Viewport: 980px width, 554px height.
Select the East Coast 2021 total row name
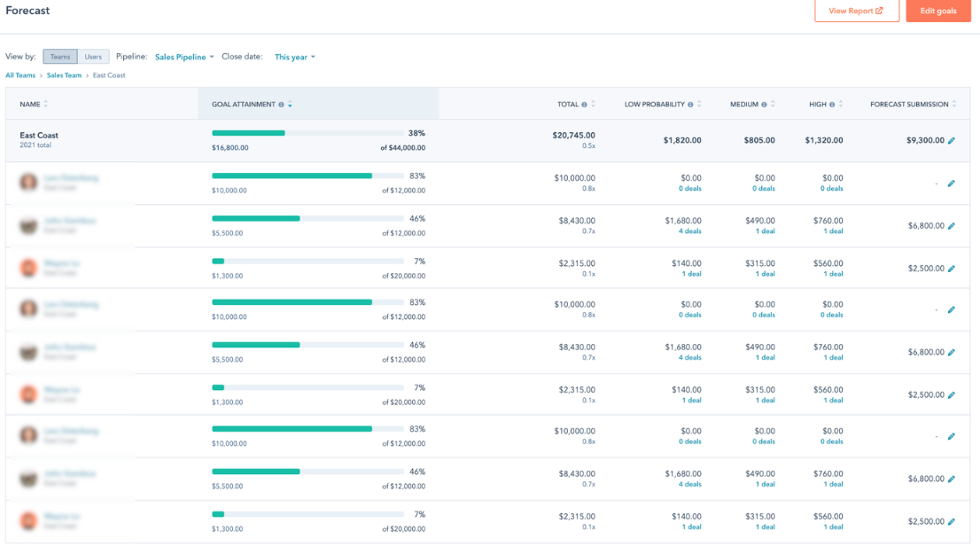(39, 136)
